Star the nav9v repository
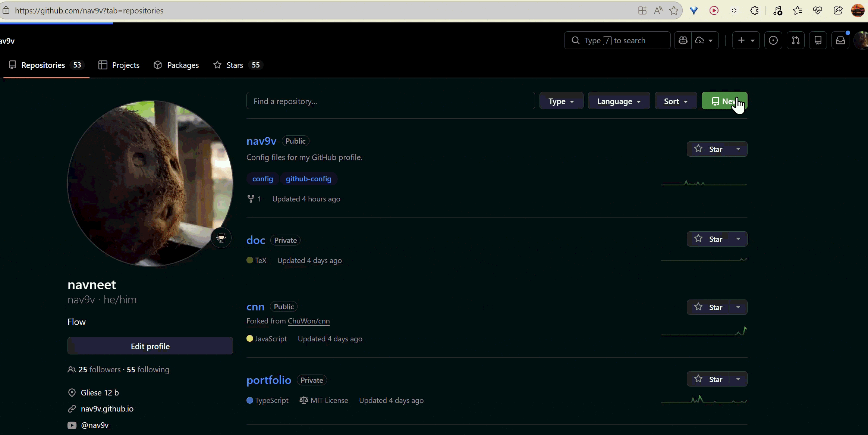Screen dimensions: 868x435 click(x=708, y=149)
